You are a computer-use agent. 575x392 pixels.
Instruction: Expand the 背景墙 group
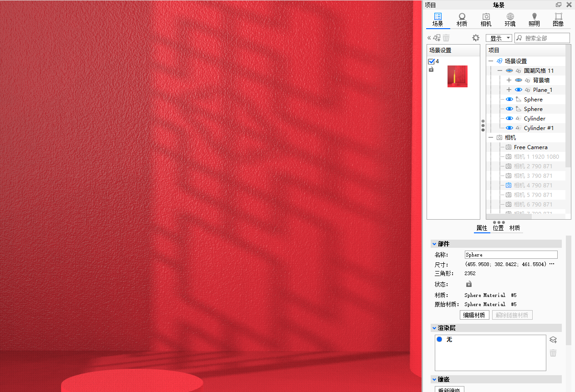(x=509, y=80)
